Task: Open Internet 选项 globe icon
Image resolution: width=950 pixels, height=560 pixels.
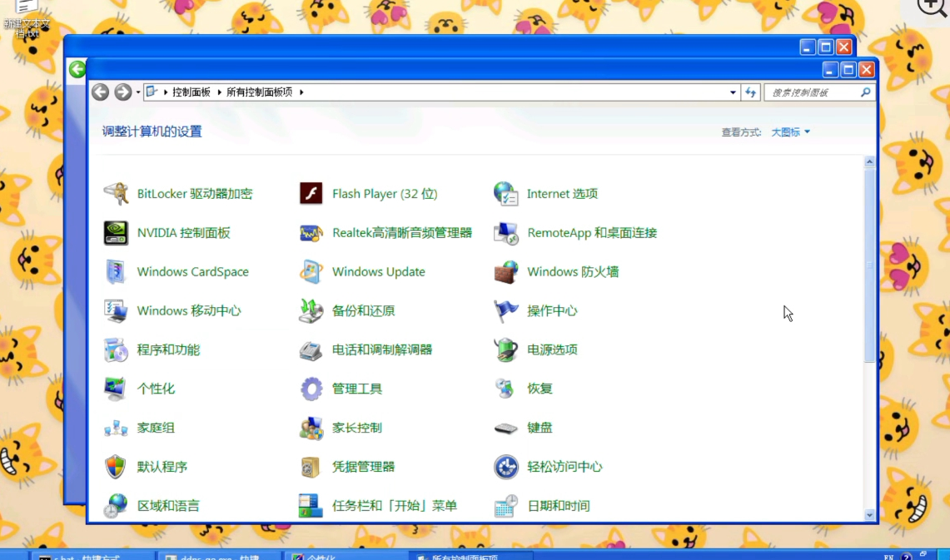Action: (x=506, y=194)
